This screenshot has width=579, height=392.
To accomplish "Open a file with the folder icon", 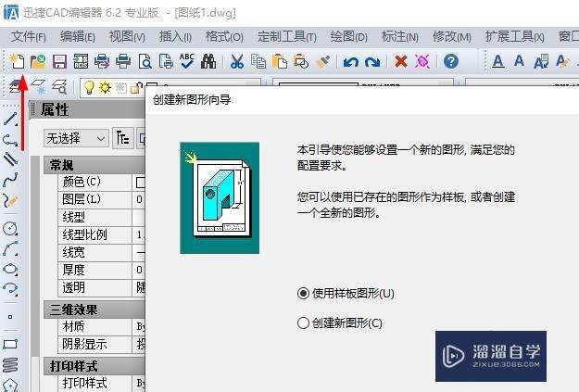I will 38,61.
